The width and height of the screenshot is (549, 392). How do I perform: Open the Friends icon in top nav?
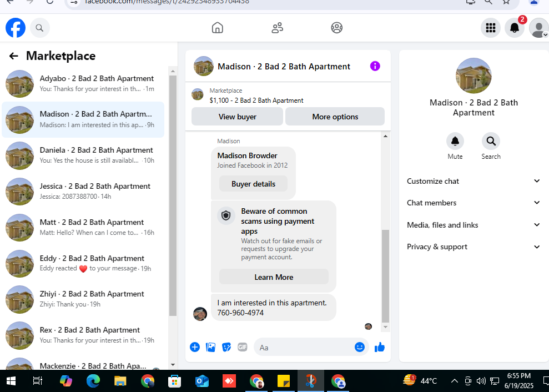coord(278,28)
